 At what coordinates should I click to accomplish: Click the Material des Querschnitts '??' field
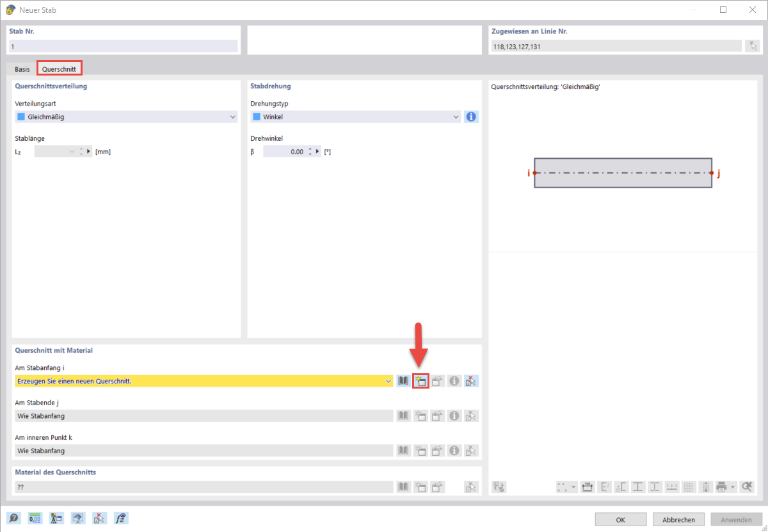pyautogui.click(x=204, y=487)
